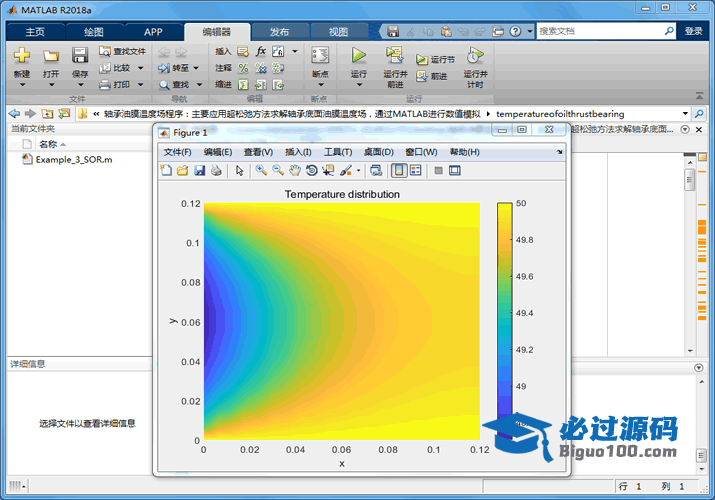715x500 pixels.
Task: Open the Tools 工具(T) menu in Figure 1
Action: coord(338,152)
